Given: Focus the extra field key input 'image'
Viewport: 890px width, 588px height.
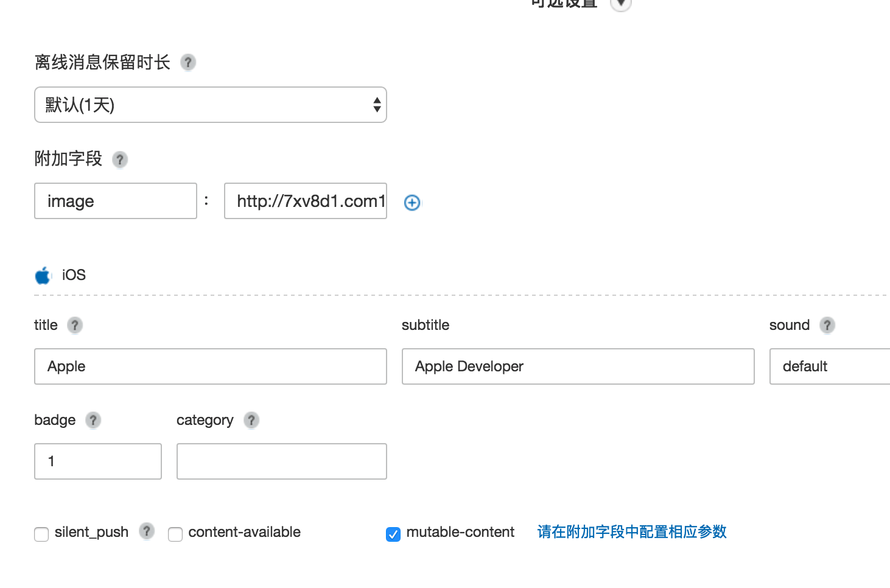Looking at the screenshot, I should coord(116,201).
